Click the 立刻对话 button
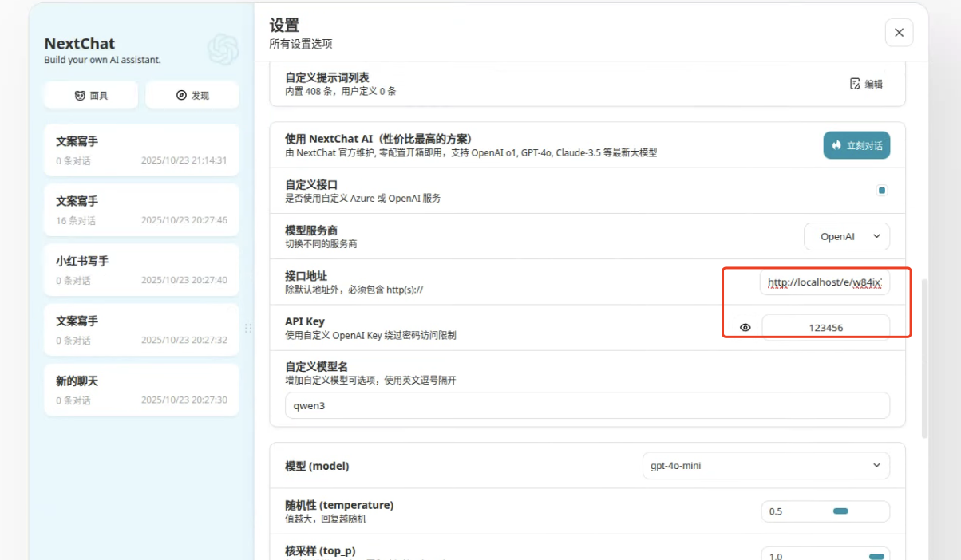Screen dimensions: 961x560 pos(856,145)
